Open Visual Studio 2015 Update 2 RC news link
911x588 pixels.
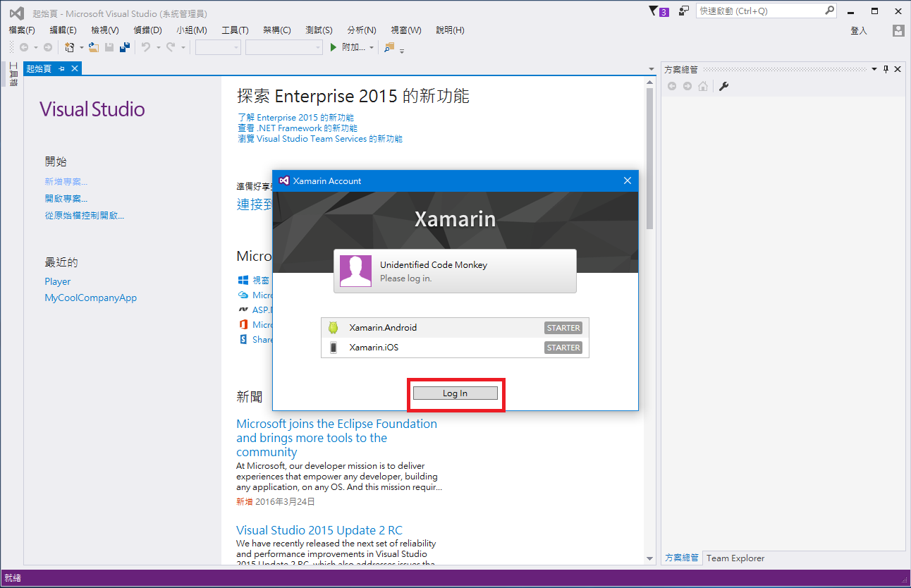pos(319,530)
